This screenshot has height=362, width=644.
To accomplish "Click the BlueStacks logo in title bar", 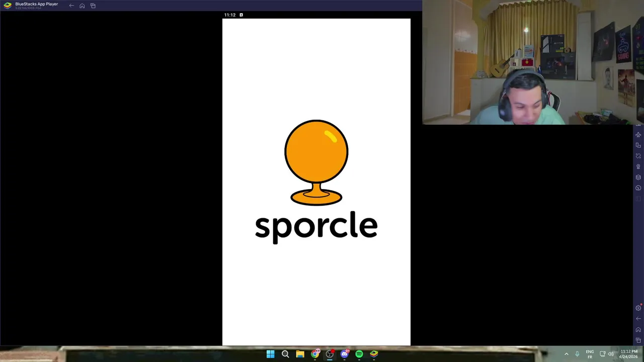I will (x=8, y=6).
